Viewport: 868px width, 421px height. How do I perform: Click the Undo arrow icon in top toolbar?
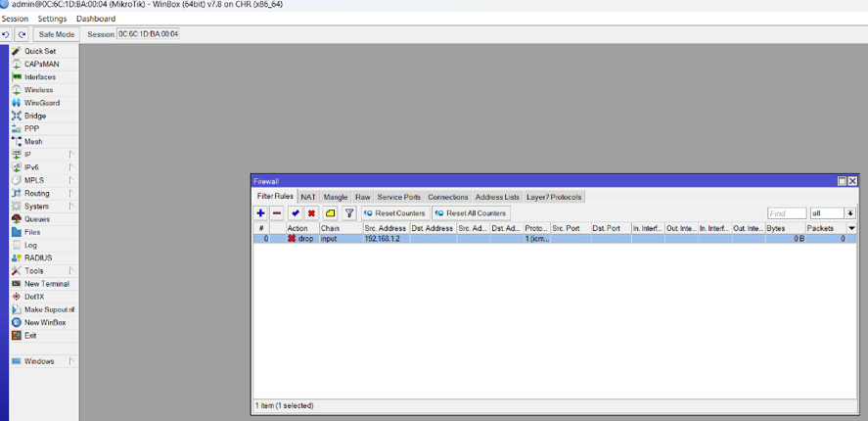pyautogui.click(x=7, y=34)
